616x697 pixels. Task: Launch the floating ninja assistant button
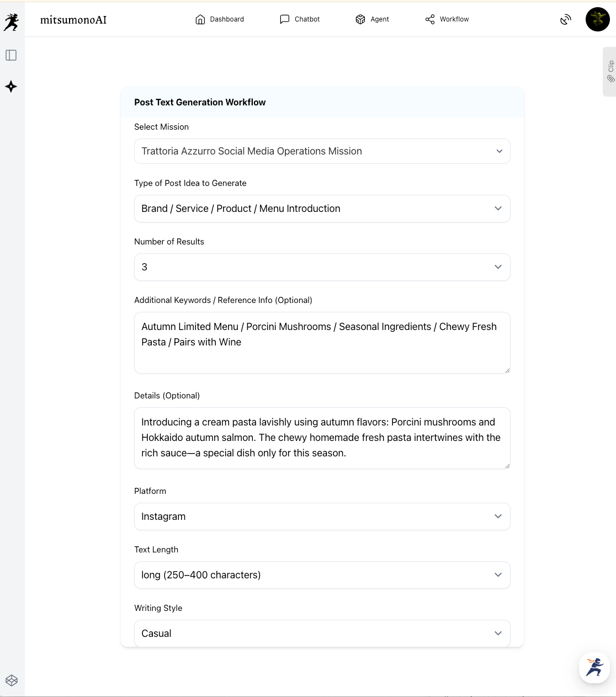pos(594,667)
